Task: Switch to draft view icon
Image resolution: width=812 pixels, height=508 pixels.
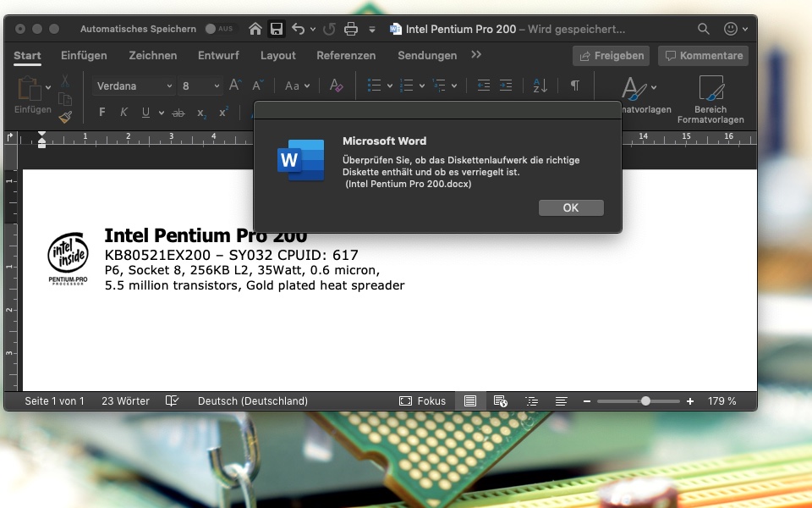Action: pos(561,400)
